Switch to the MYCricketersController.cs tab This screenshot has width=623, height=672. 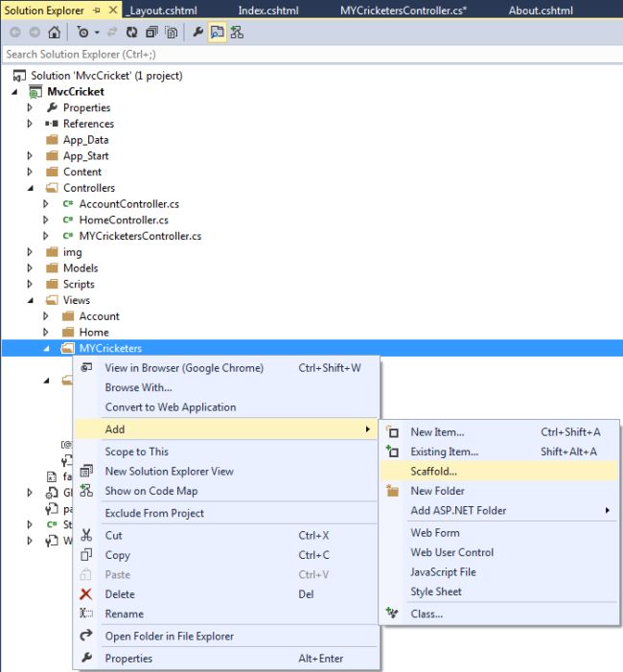point(404,11)
